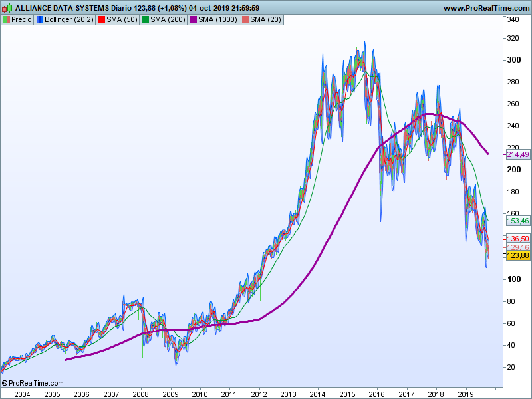
Task: Click the 80 value on the price axis
Action: (x=511, y=301)
